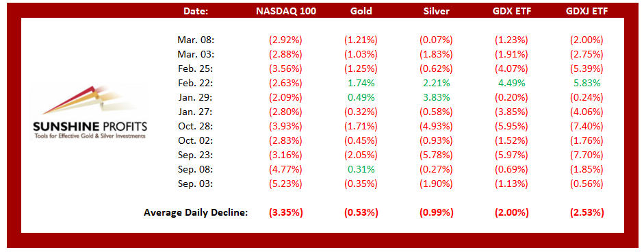Click the Average Daily Decline label
644x252 pixels.
click(x=196, y=213)
